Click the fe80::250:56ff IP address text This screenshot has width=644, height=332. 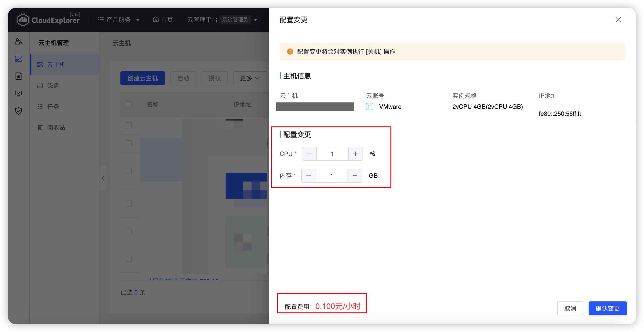(x=560, y=114)
